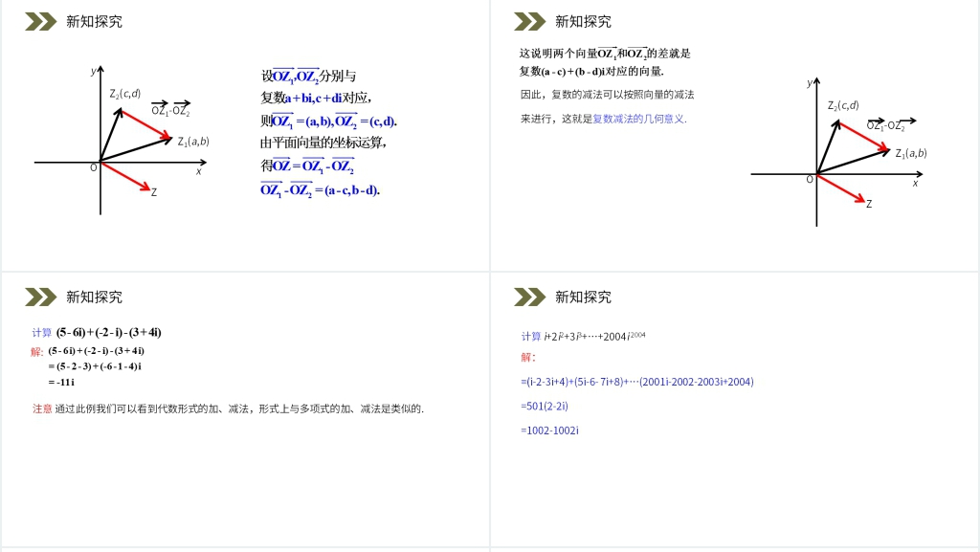Click the chevron icon on the 1002-1002i slide
Screen dimensions: 980x552
pyautogui.click(x=530, y=298)
